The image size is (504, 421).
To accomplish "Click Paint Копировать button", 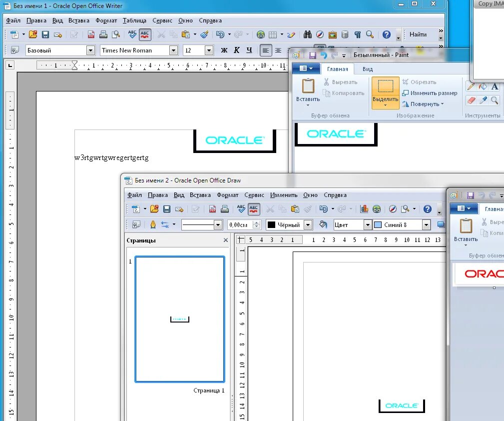I will point(344,93).
